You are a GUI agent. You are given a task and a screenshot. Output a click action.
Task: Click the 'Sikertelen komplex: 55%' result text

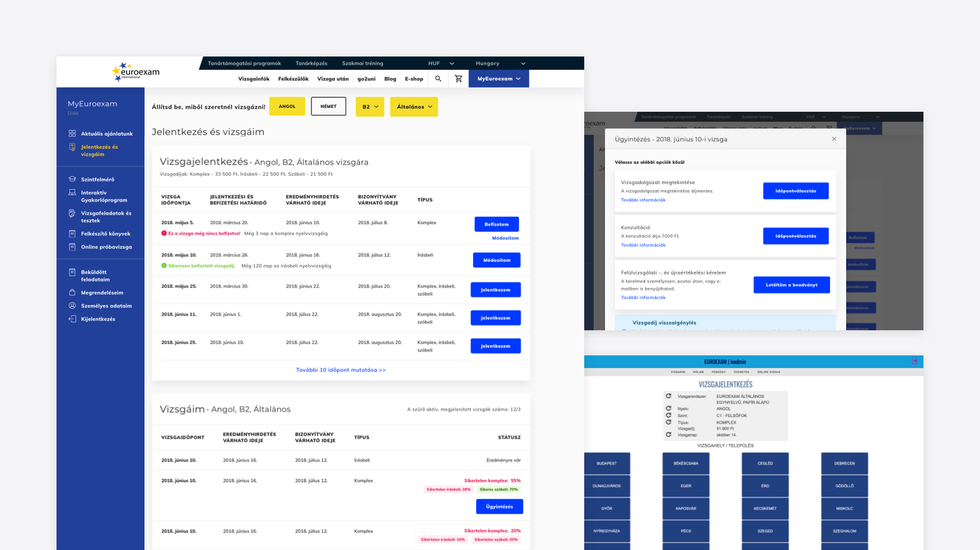[x=493, y=480]
